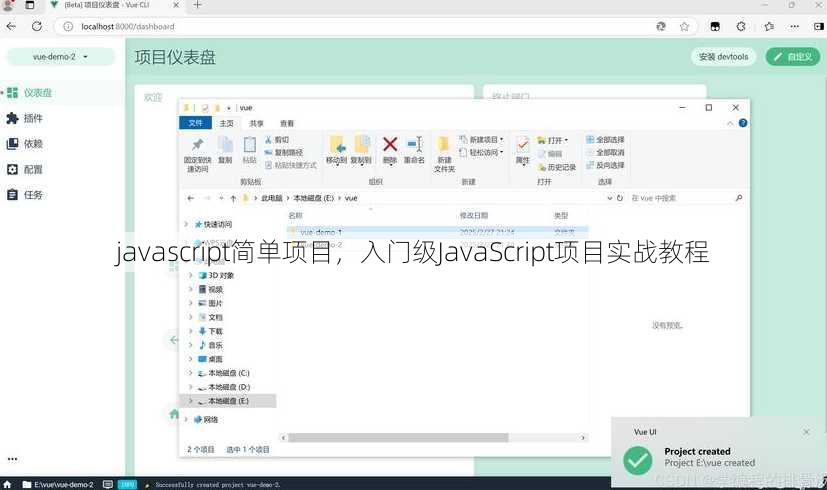The image size is (827, 490).
Task: Switch to the 查看 ribbon tab
Action: 286,123
